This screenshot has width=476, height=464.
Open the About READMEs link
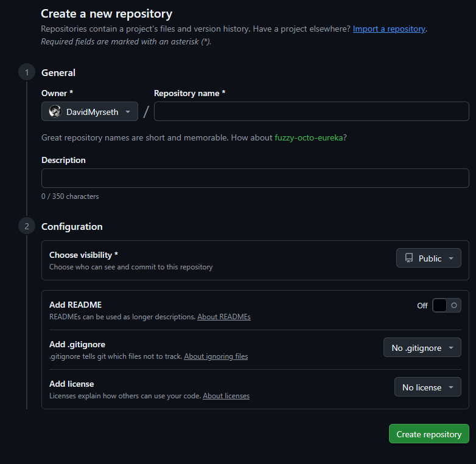coord(223,317)
